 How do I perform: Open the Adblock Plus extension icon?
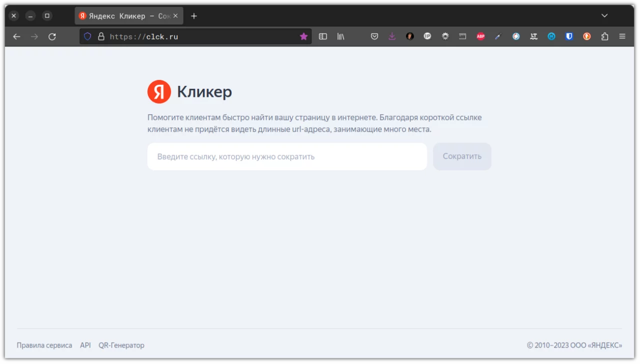pyautogui.click(x=480, y=36)
